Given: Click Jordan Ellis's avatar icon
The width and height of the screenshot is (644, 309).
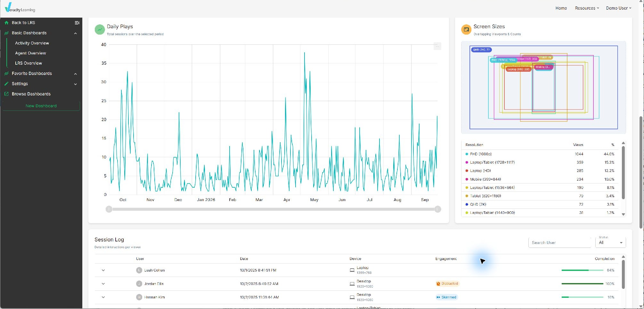Looking at the screenshot, I should (x=139, y=284).
